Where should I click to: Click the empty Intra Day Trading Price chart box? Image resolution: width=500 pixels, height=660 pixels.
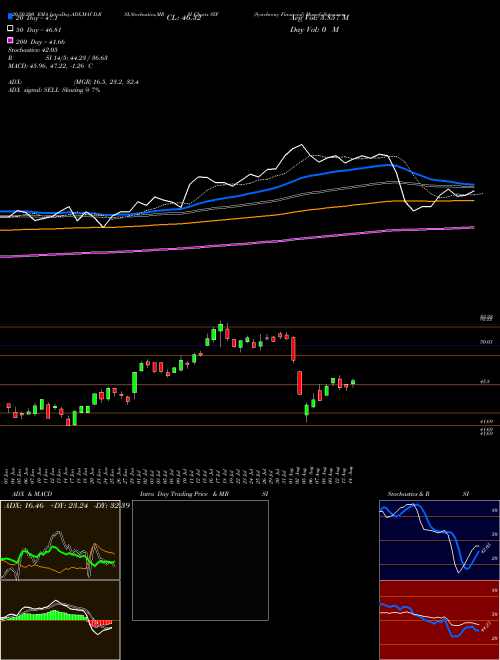[x=200, y=560]
